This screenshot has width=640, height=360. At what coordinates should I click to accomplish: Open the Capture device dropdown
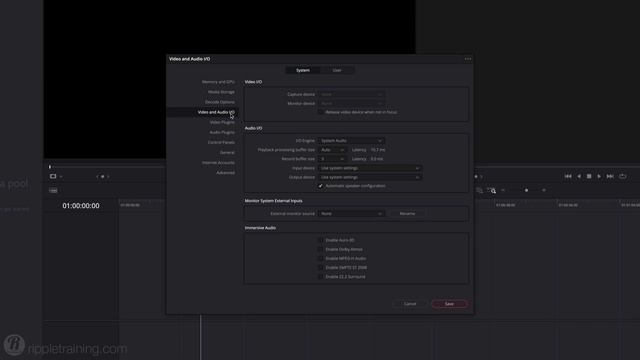351,94
